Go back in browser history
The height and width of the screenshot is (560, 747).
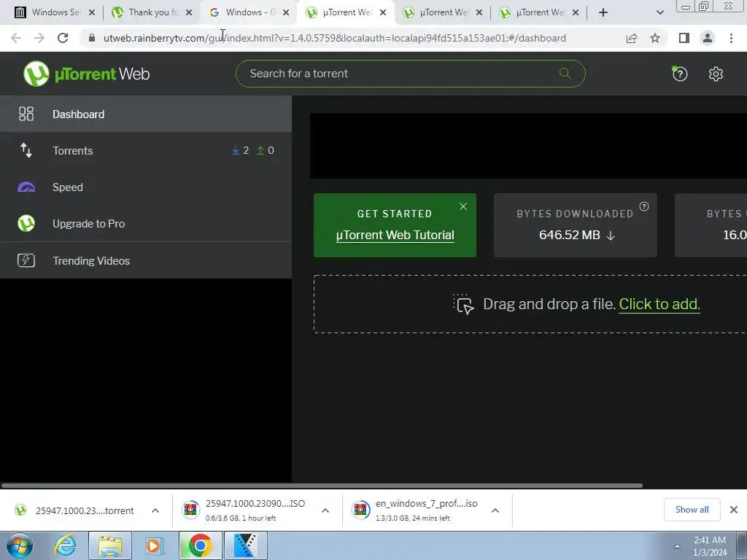[16, 38]
